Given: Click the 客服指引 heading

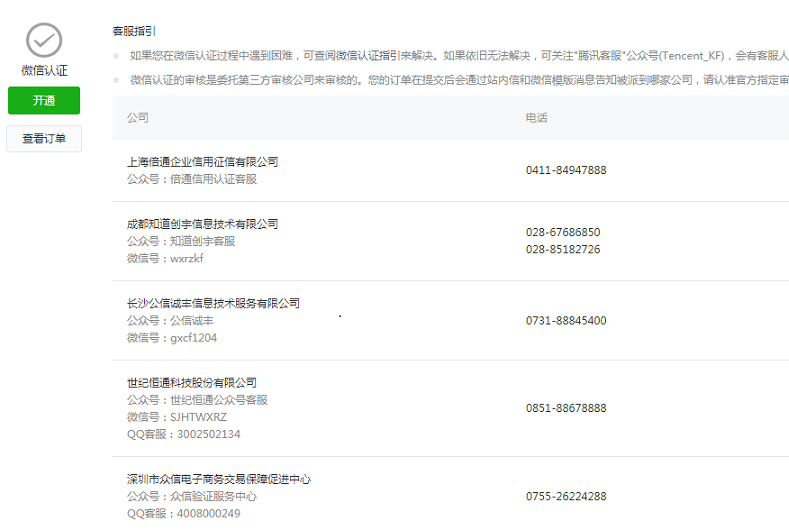Looking at the screenshot, I should (x=134, y=31).
